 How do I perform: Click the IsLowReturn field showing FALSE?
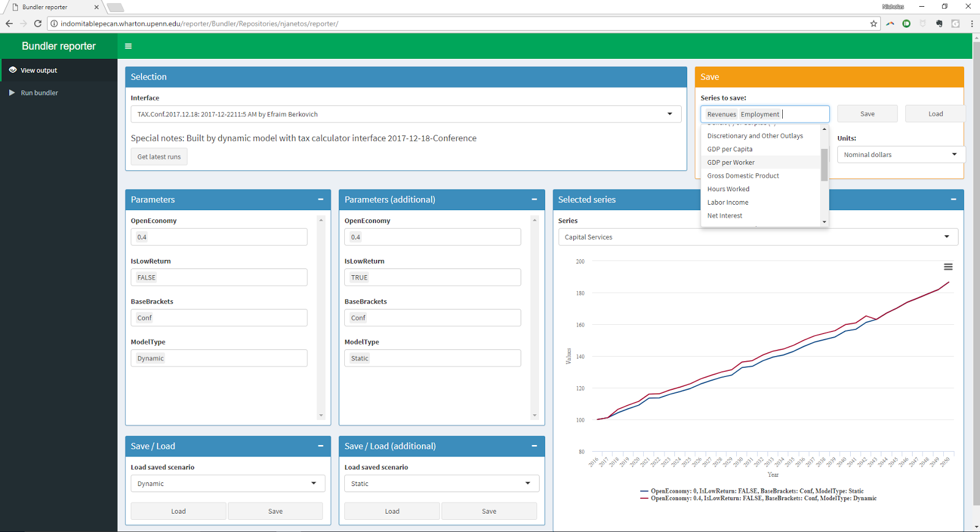click(219, 278)
